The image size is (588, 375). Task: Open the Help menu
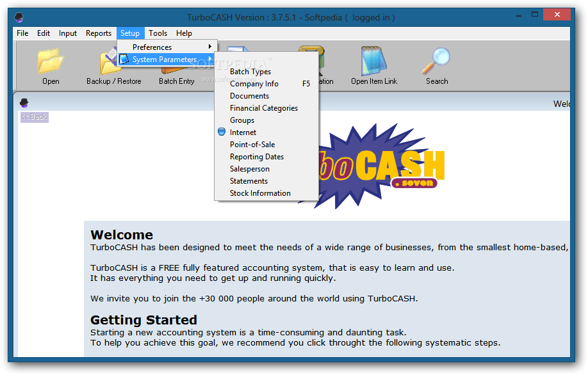pyautogui.click(x=184, y=33)
